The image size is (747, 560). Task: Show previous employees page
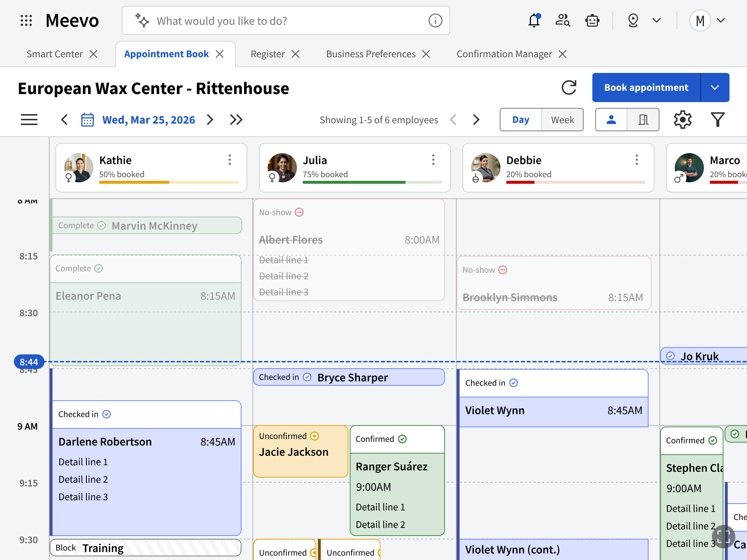click(x=453, y=120)
